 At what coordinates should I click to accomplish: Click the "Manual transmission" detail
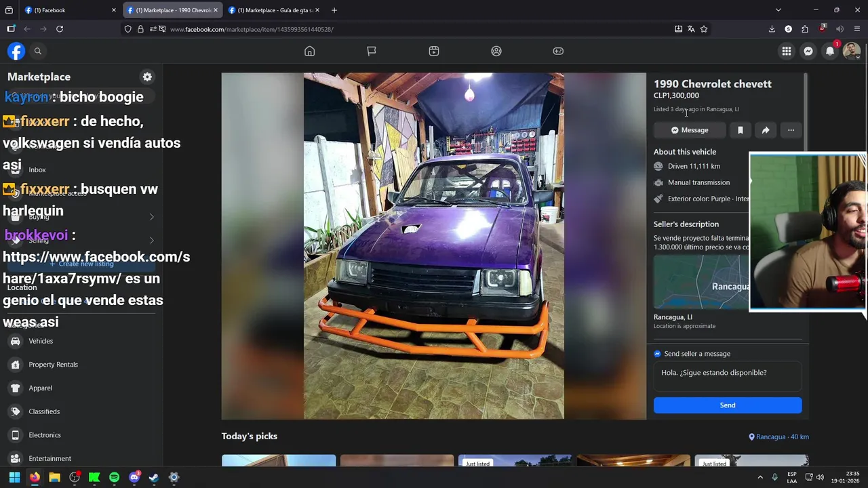698,182
